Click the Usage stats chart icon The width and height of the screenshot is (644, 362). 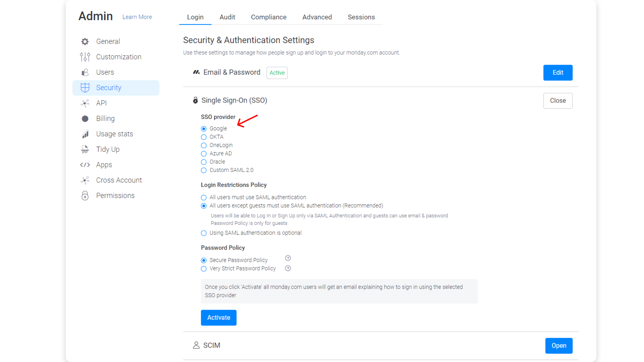point(85,134)
